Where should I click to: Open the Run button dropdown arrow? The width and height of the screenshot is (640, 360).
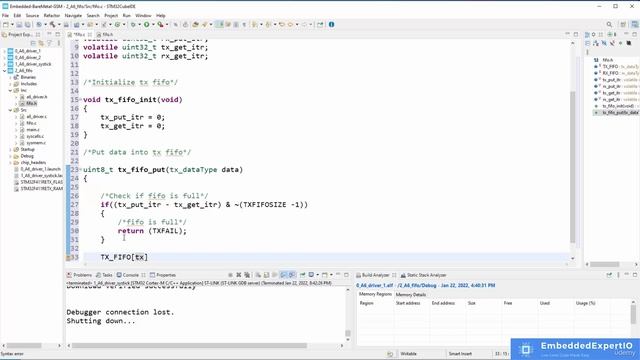click(x=153, y=25)
